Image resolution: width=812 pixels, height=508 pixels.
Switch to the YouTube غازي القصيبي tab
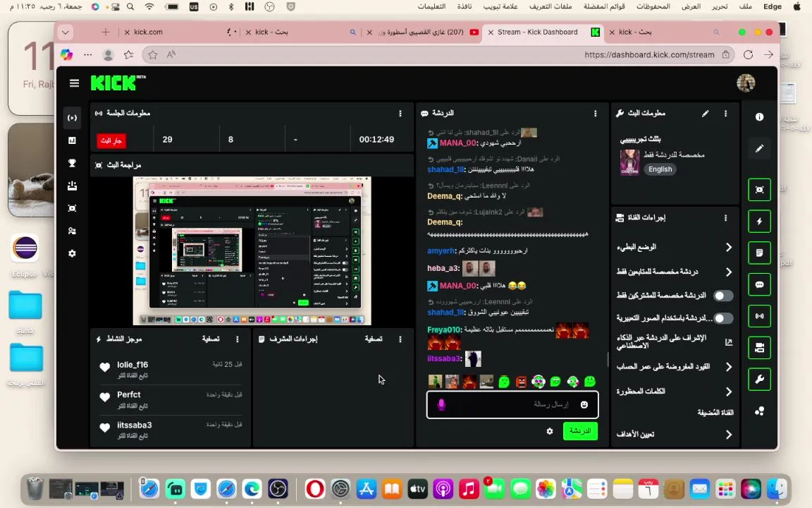point(424,32)
